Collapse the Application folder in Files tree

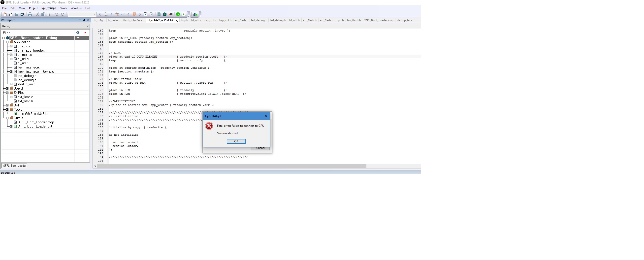[x=7, y=42]
